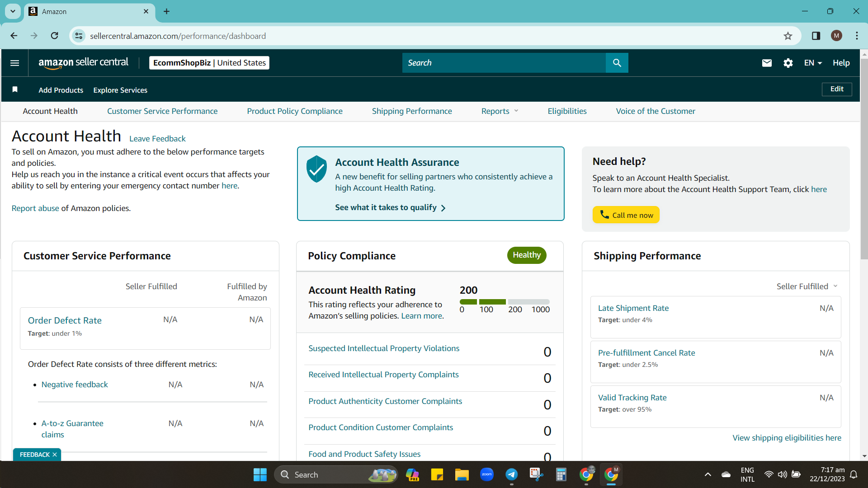Click See what it takes to qualify
Screen dimensions: 868x488
click(x=390, y=207)
